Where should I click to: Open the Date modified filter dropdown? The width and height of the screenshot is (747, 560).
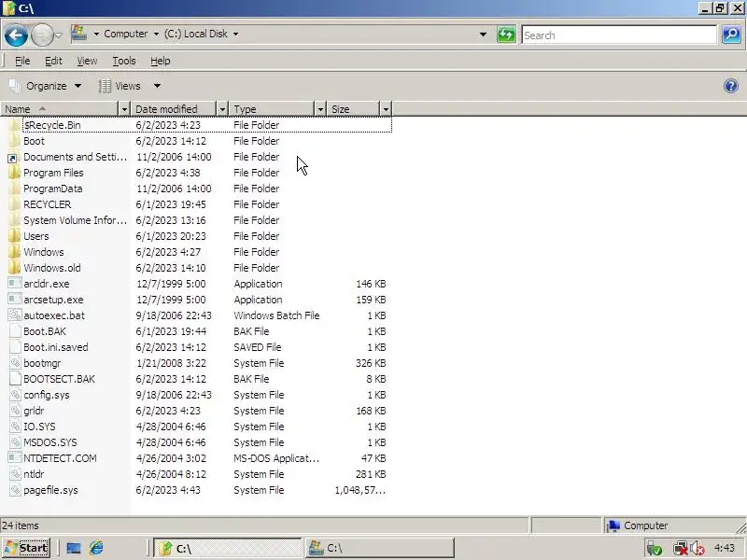(x=222, y=109)
